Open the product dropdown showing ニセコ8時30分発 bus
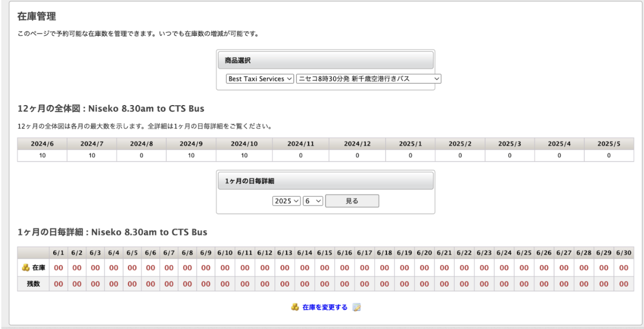Image resolution: width=644 pixels, height=329 pixels. (x=367, y=79)
